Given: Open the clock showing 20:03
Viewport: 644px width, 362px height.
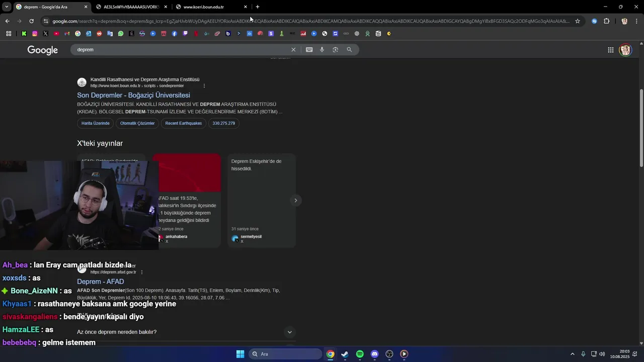Looking at the screenshot, I should [619, 354].
